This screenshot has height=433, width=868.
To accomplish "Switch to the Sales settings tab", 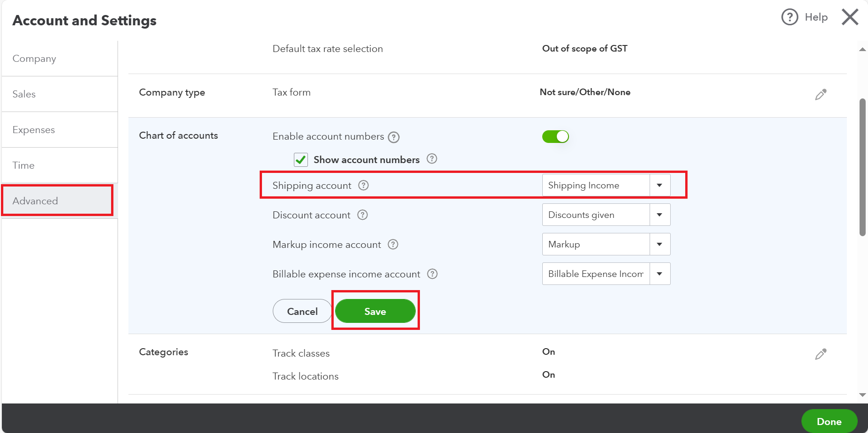I will click(24, 94).
